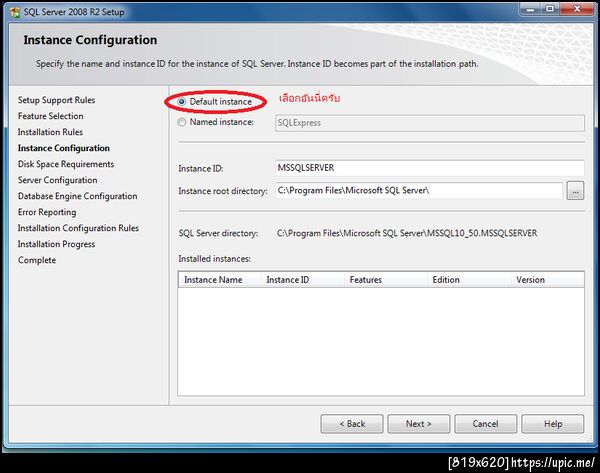Click the Instance ID field showing MSSQLSERVER
Screen dimensions: 600x473
coord(430,168)
